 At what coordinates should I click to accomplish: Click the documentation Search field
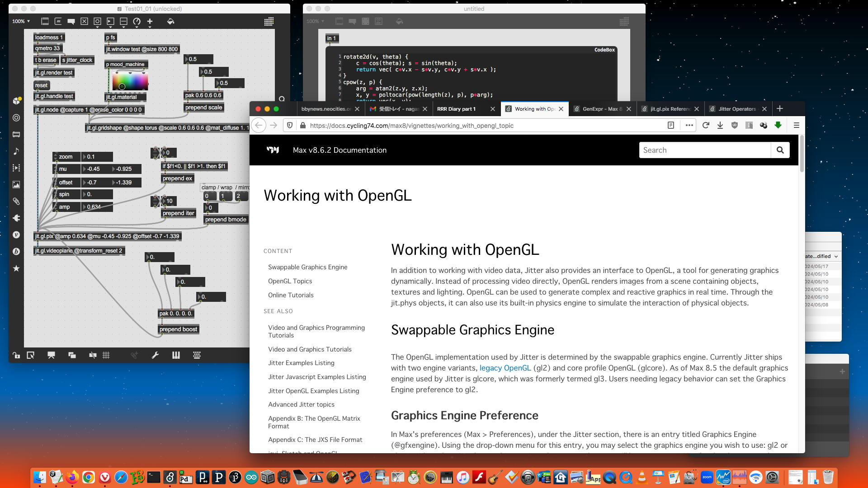(704, 150)
